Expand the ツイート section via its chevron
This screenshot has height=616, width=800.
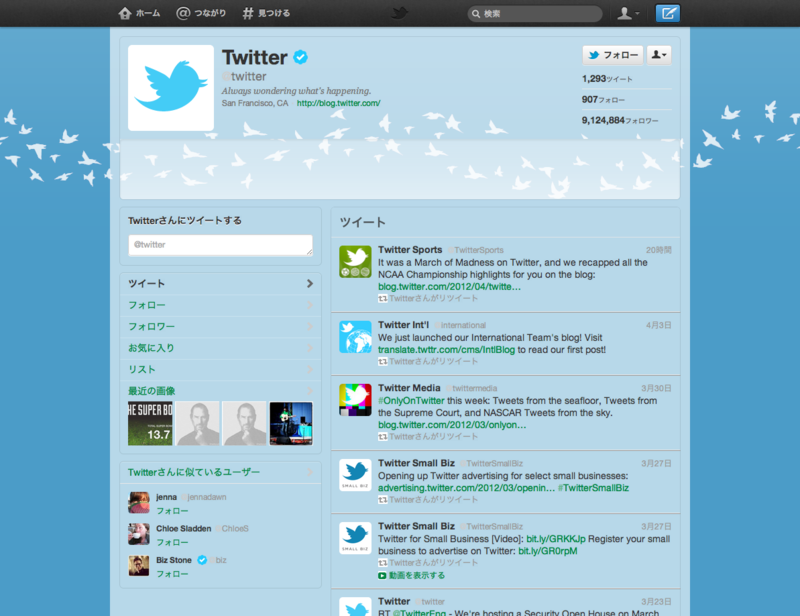click(x=309, y=283)
